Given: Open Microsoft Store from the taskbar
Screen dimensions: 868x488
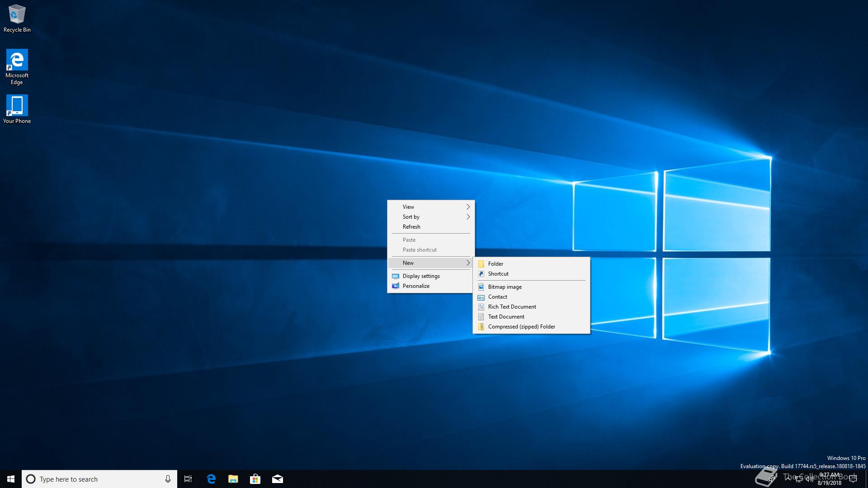Looking at the screenshot, I should pyautogui.click(x=255, y=479).
